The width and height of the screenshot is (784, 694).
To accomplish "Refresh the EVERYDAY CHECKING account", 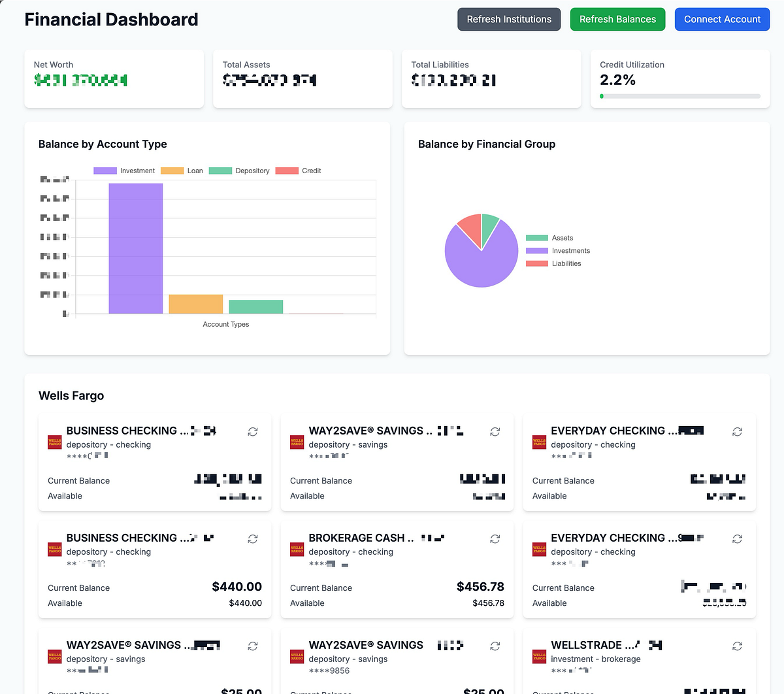I will pos(738,432).
